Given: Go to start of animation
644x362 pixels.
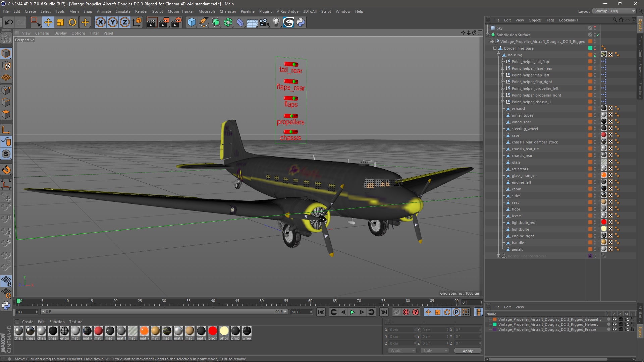Looking at the screenshot, I should (x=321, y=312).
